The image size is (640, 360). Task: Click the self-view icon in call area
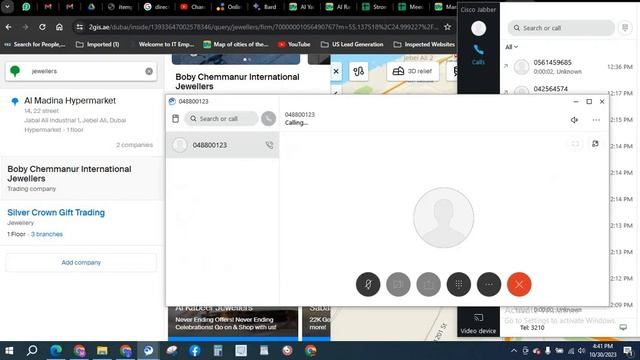(x=595, y=144)
